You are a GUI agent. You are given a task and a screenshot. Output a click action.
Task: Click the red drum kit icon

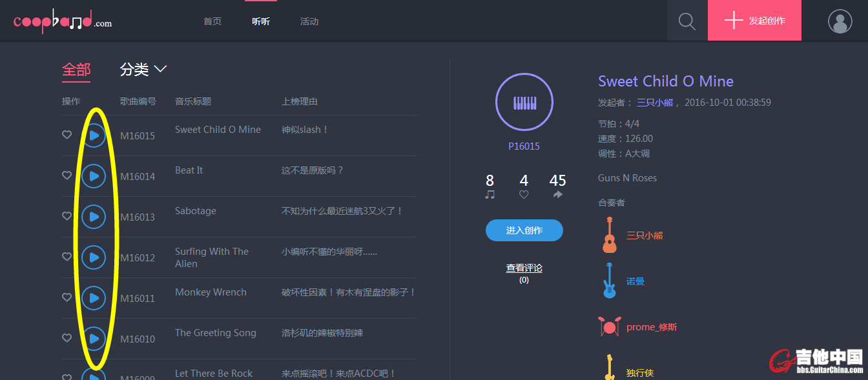[x=610, y=326]
